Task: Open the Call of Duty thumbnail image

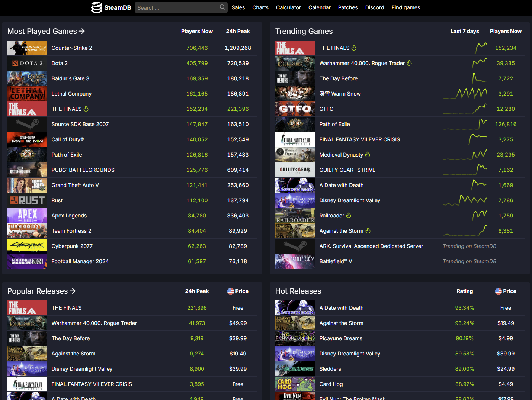Action: pos(28,139)
